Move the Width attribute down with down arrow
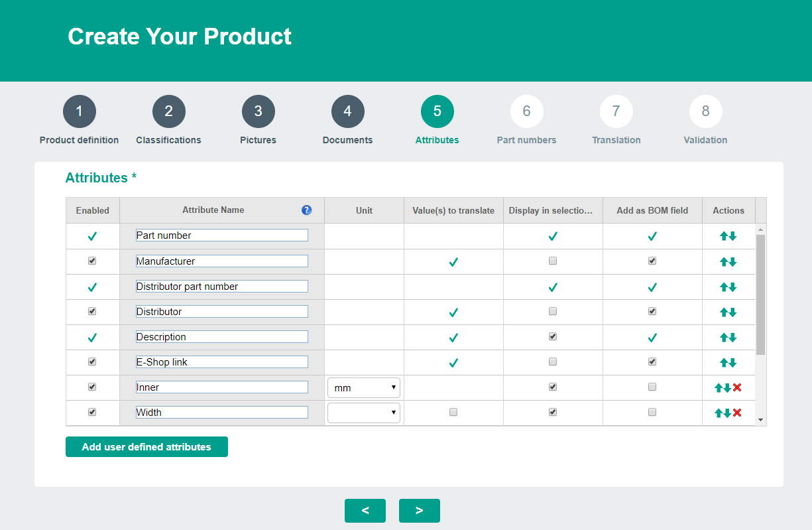812x530 pixels. pyautogui.click(x=728, y=413)
